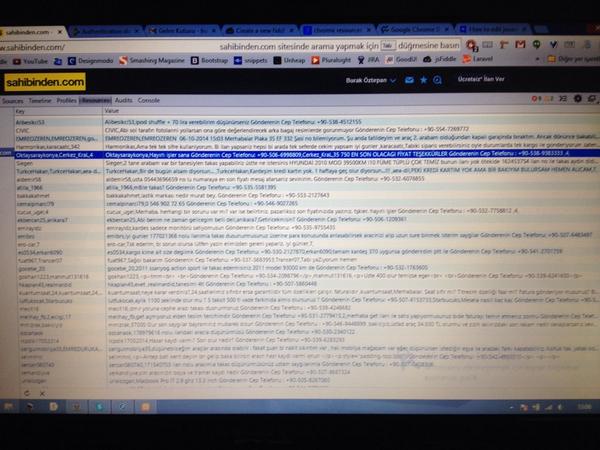Click the Gmail extension icon
This screenshot has width=600, height=450.
coord(520,45)
